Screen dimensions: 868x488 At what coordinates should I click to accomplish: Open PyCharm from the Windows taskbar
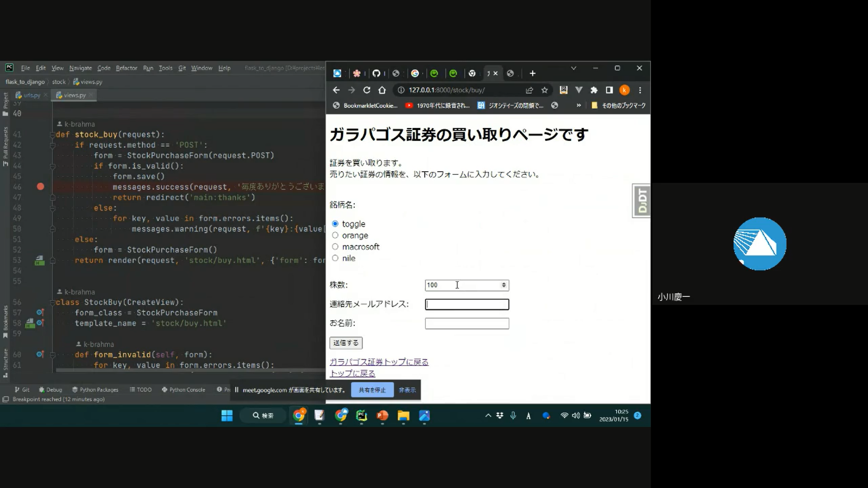(x=361, y=416)
